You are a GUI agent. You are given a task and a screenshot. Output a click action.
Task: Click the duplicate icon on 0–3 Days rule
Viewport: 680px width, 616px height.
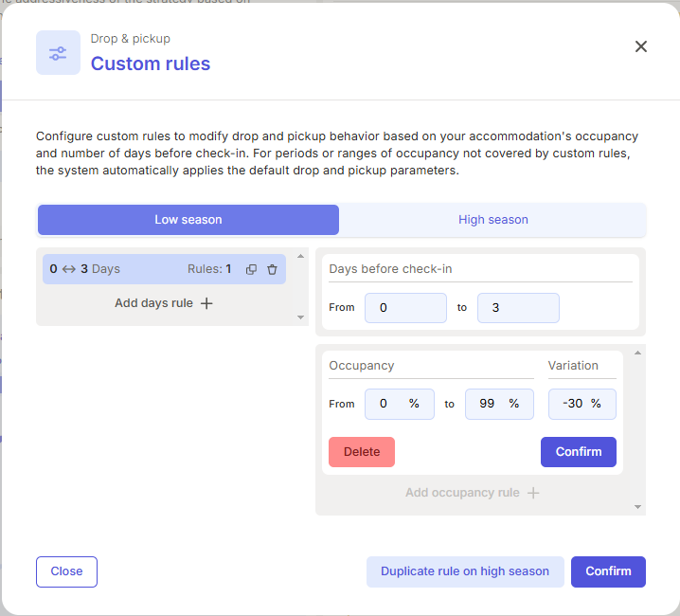pos(251,269)
